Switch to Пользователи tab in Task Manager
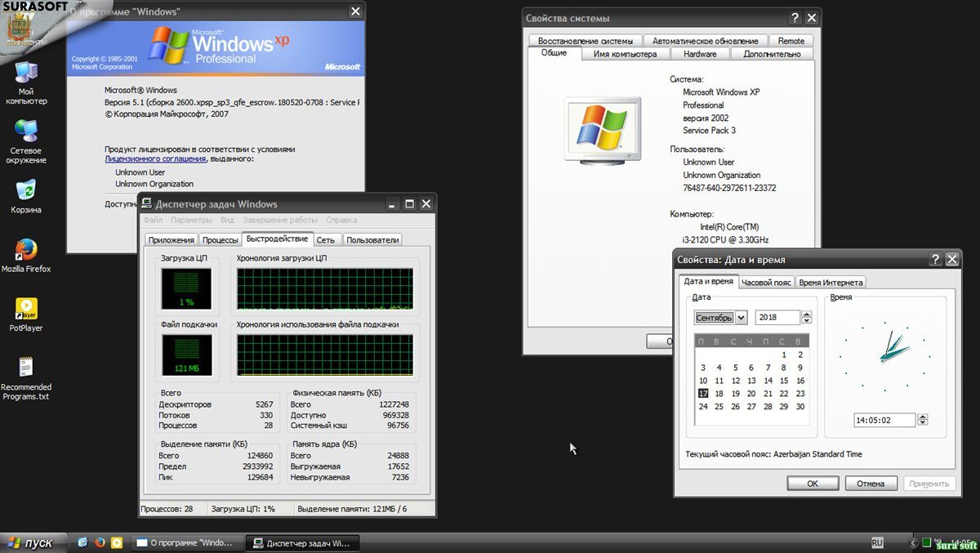The width and height of the screenshot is (980, 553). click(372, 240)
